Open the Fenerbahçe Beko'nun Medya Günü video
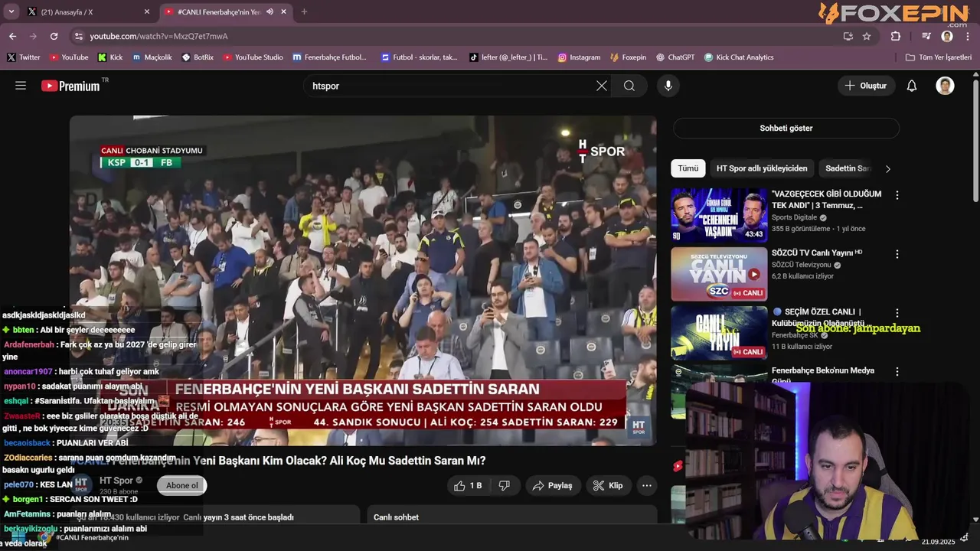 point(822,374)
